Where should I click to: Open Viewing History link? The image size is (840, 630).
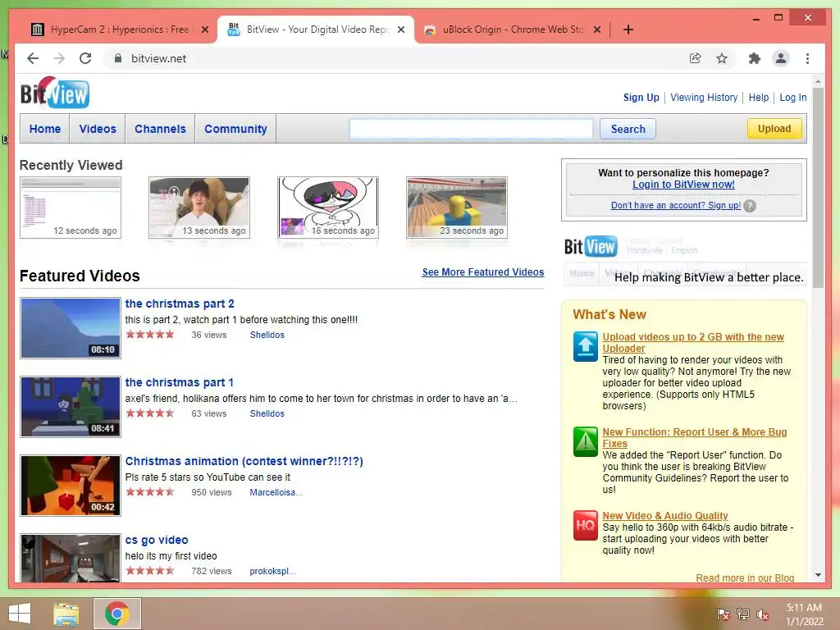(704, 98)
